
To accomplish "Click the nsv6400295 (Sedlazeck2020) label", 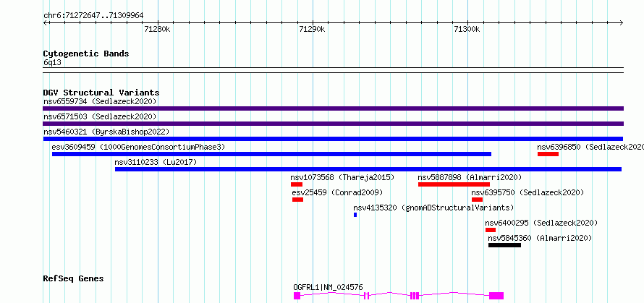I will [541, 223].
